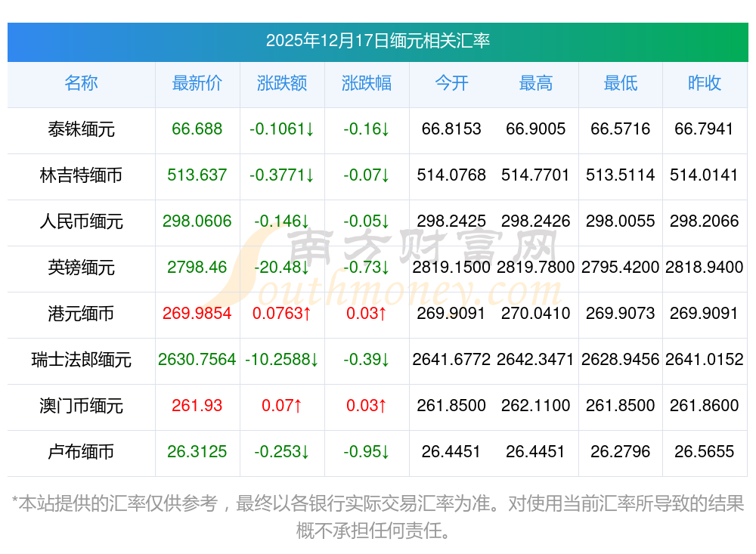Select the 瑞士法郎缅元 row name
Screen dimensions: 756x554
[81, 360]
